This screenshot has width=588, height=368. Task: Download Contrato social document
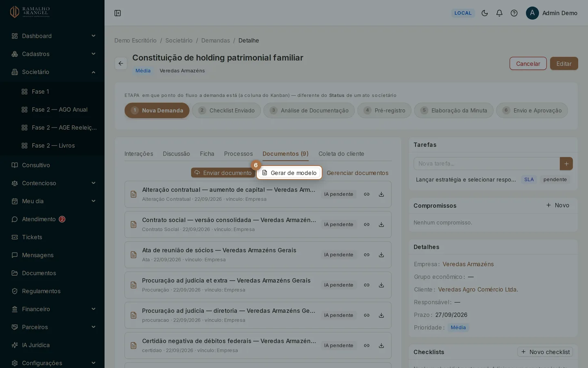coord(381,224)
